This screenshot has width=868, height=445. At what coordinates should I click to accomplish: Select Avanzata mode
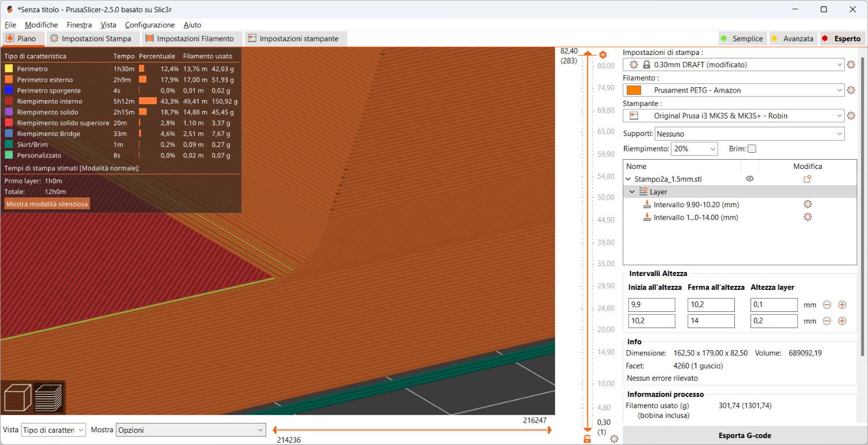pos(793,39)
